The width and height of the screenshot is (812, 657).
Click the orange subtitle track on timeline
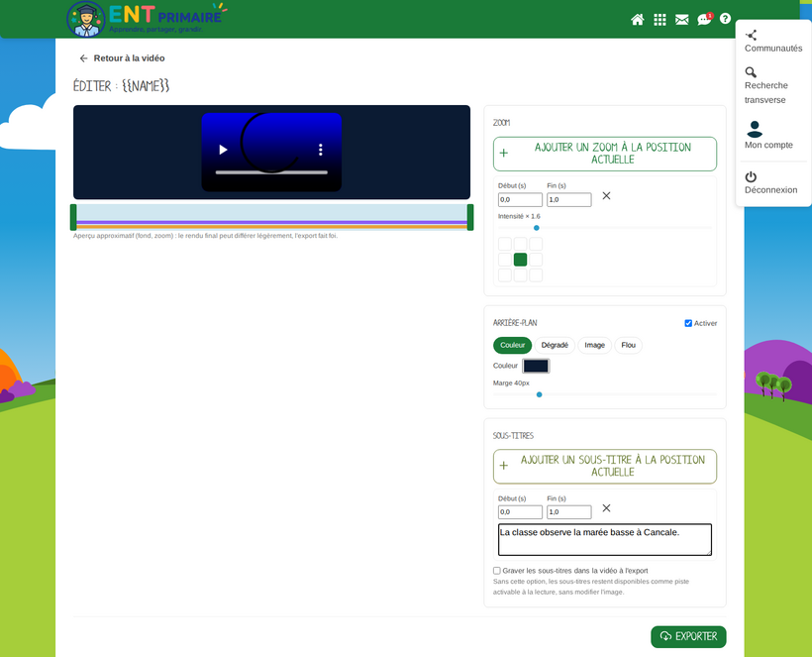click(x=272, y=226)
